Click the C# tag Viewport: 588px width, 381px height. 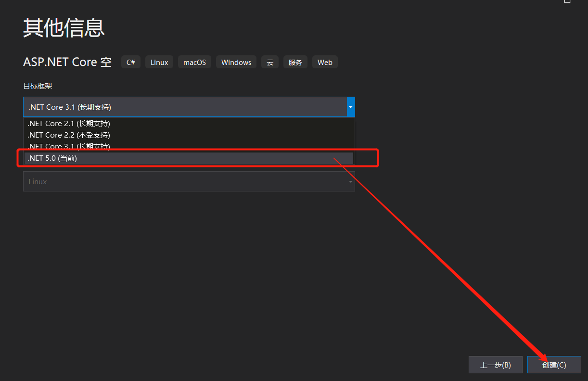(x=131, y=63)
